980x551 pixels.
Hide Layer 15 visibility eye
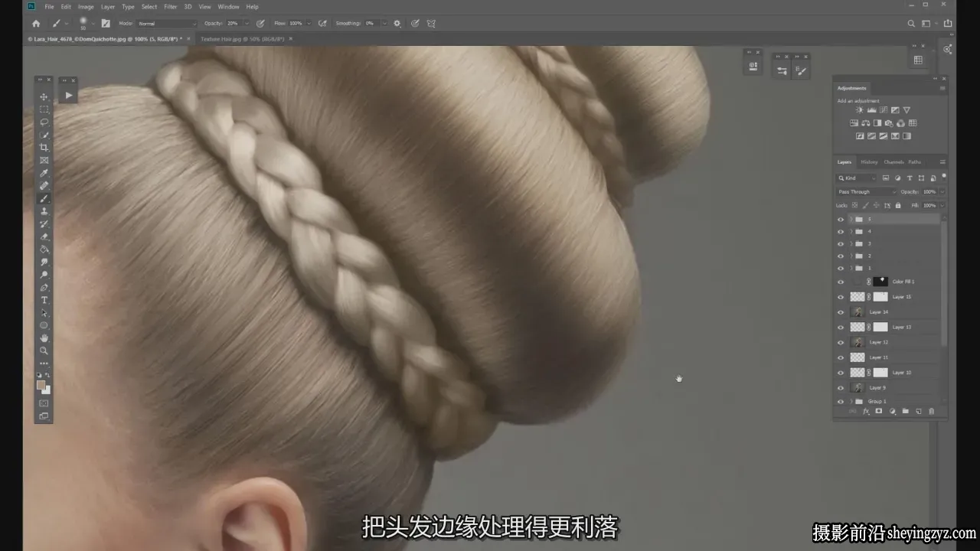(841, 297)
